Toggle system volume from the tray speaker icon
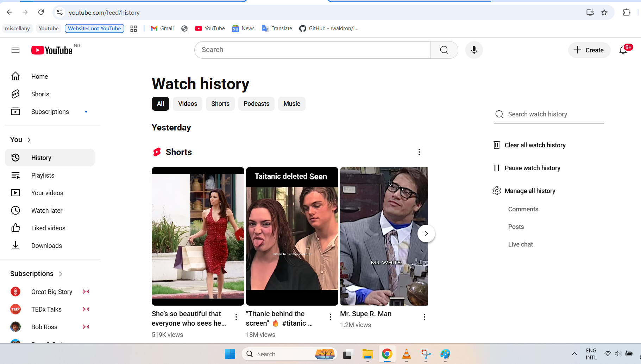Image resolution: width=641 pixels, height=364 pixels. (x=618, y=354)
